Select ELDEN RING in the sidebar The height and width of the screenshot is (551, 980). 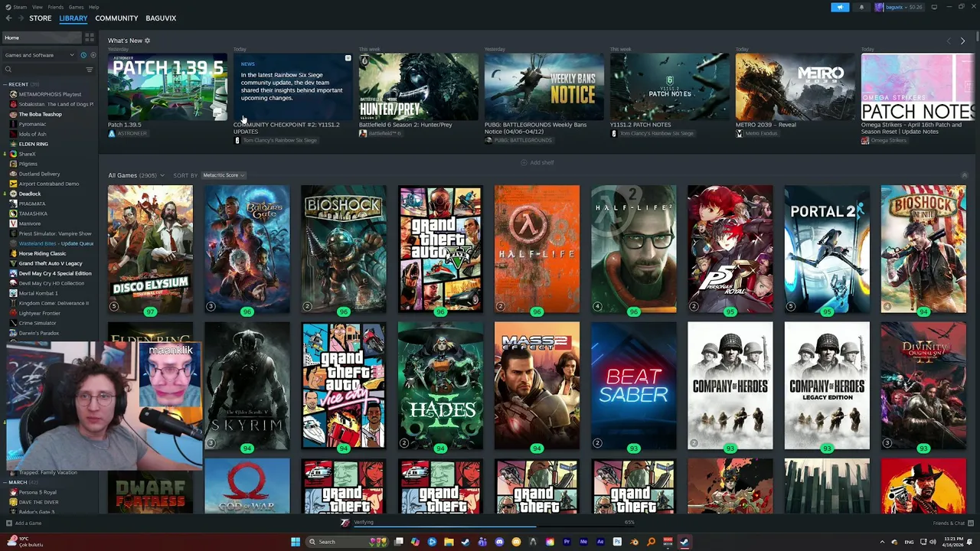(x=33, y=144)
